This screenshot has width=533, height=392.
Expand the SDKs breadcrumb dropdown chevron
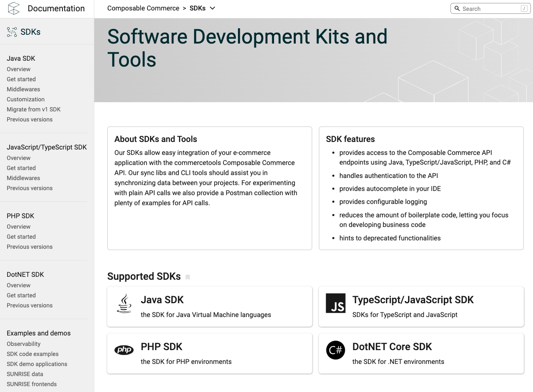[x=212, y=8]
